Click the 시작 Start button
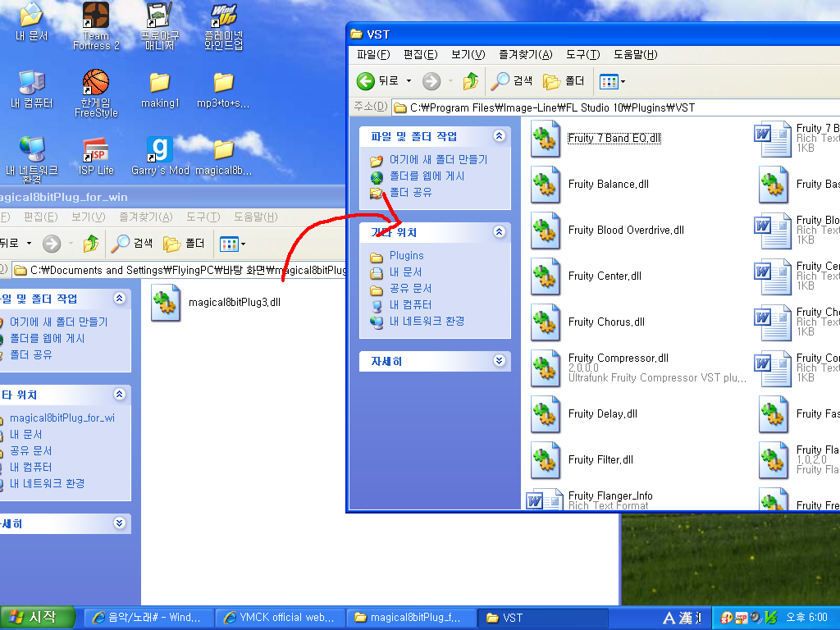The image size is (840, 630). click(x=36, y=618)
